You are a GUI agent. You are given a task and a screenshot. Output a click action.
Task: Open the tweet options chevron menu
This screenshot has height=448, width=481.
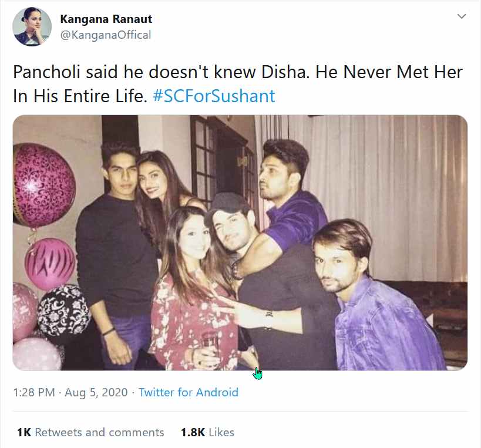click(462, 16)
